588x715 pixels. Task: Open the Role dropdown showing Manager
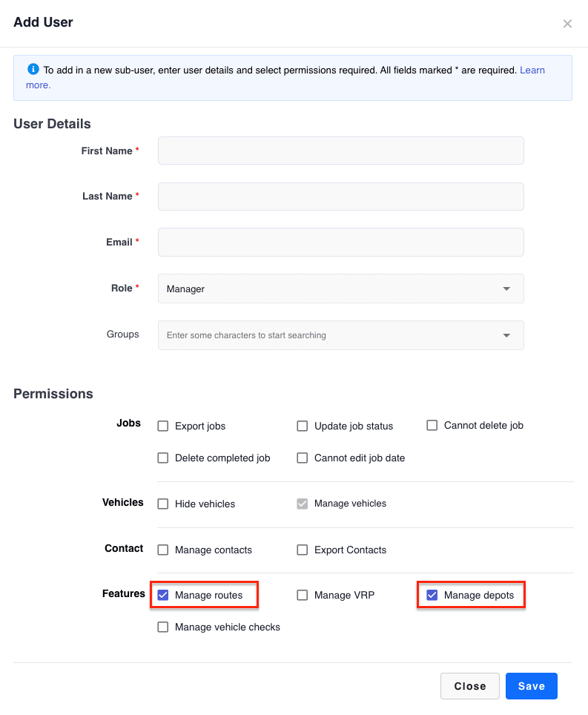[340, 289]
